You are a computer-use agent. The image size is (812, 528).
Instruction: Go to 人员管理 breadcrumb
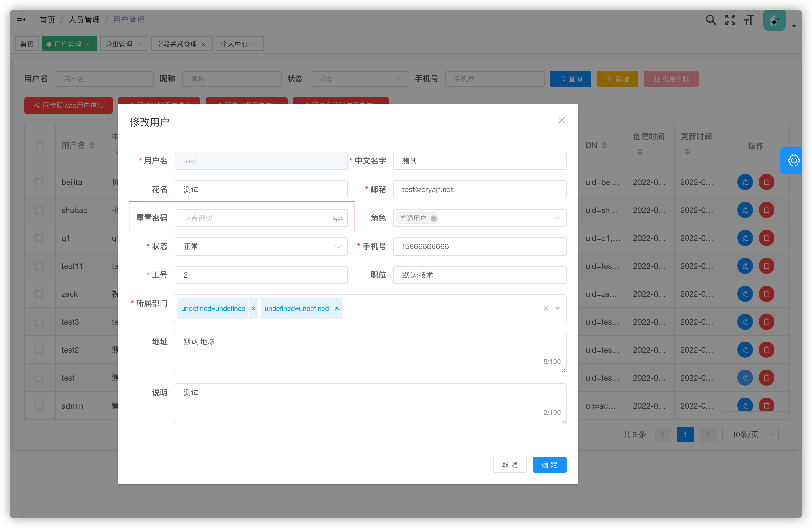(x=84, y=20)
